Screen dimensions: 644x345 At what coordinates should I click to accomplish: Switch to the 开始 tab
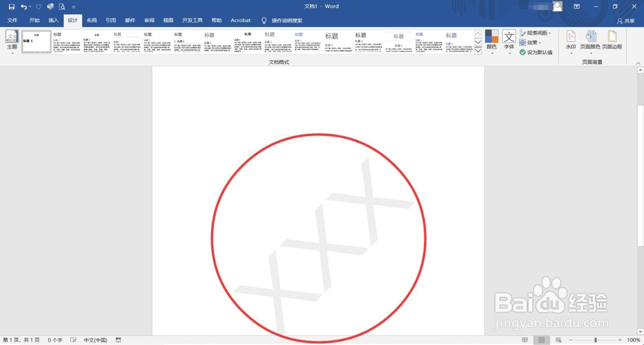coord(35,20)
